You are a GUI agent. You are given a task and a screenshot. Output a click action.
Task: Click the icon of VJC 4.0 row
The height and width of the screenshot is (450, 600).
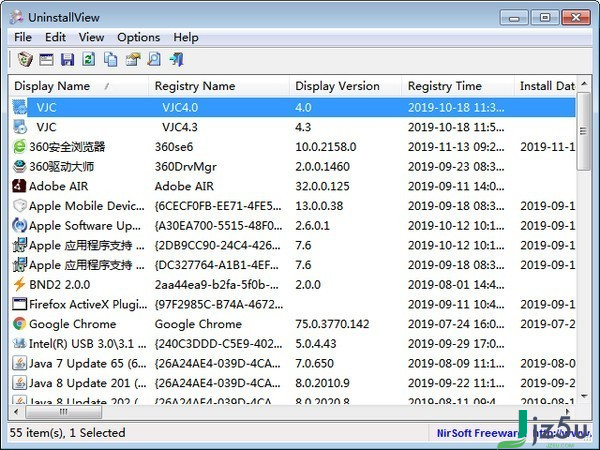[20, 107]
